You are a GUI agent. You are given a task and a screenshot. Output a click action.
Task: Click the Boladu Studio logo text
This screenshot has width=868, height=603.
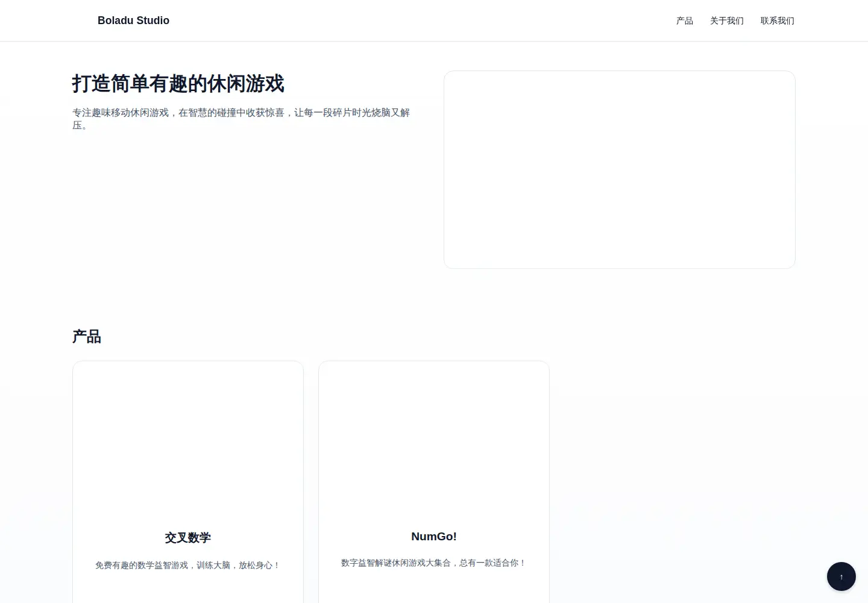133,21
